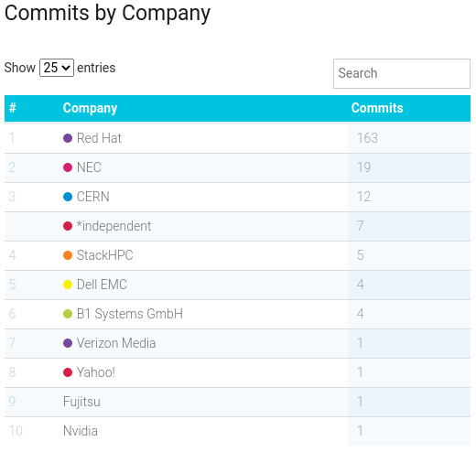Sort by the # column header
The image size is (476, 452).
click(13, 108)
